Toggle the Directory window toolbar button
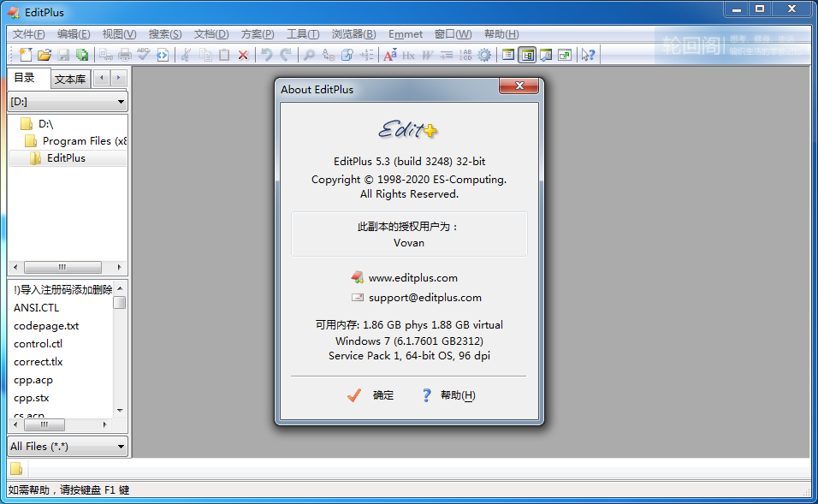 click(527, 55)
